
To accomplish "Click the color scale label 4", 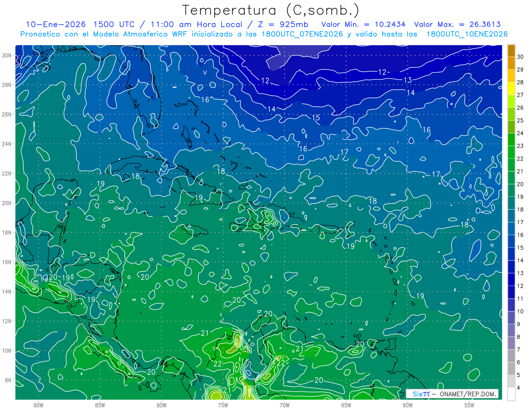I will [519, 388].
